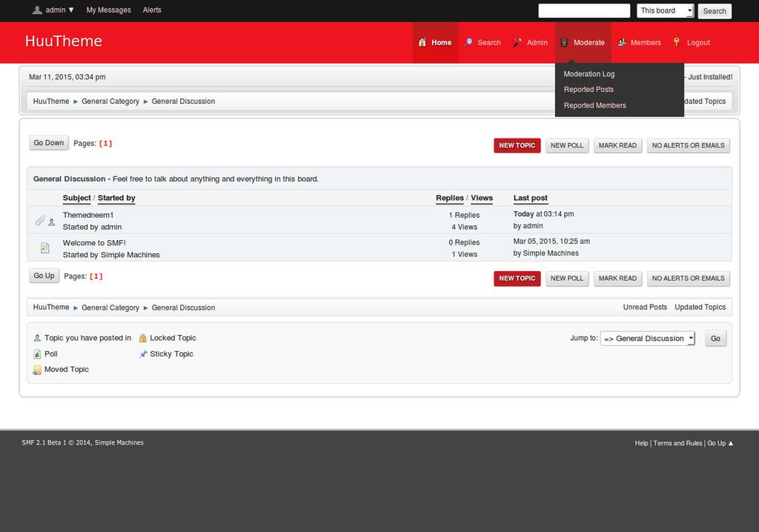Open the Welcome to SMF! topic
Screen dimensions: 759x532
tap(94, 243)
